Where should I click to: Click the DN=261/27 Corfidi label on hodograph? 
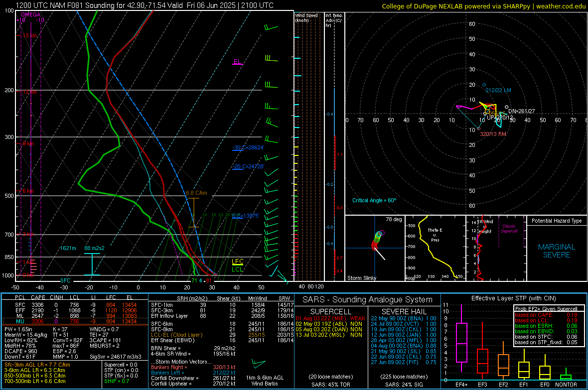pos(522,112)
